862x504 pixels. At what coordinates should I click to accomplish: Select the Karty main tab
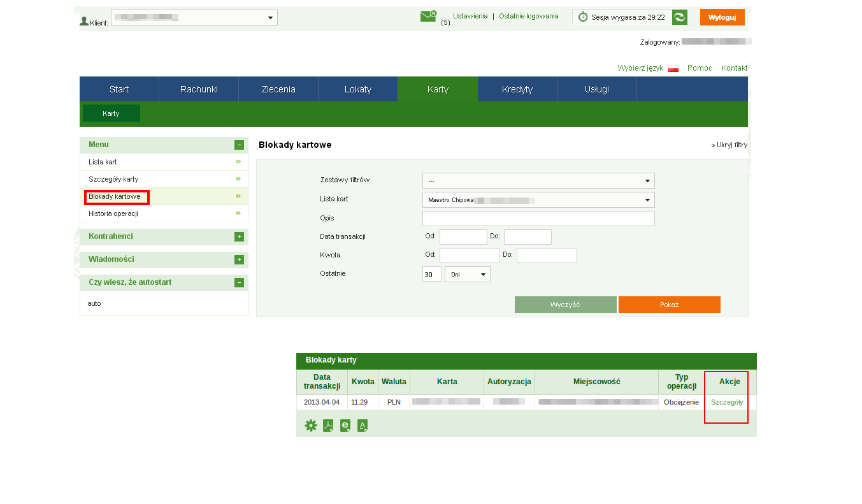tap(438, 89)
